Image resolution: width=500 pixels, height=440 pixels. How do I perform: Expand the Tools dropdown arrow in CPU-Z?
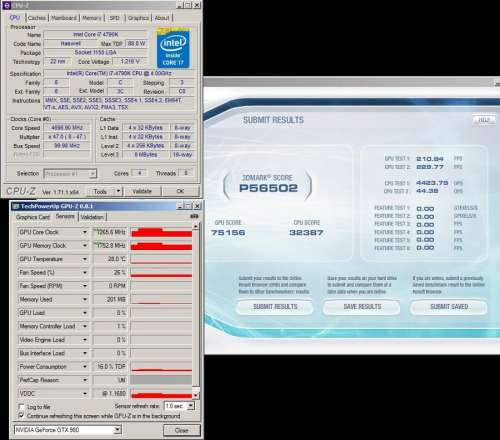point(118,192)
